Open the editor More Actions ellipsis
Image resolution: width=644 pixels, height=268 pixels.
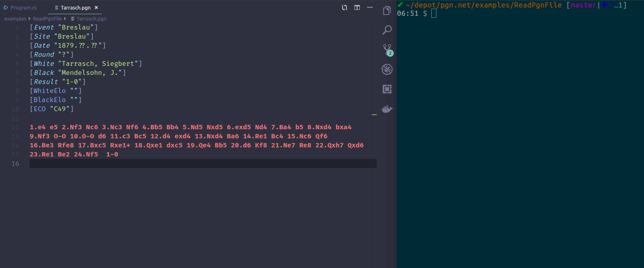(370, 7)
